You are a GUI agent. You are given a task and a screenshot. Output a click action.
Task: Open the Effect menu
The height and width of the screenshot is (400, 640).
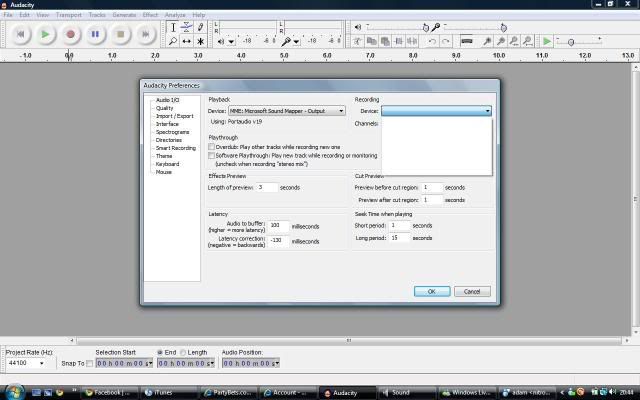pos(150,15)
